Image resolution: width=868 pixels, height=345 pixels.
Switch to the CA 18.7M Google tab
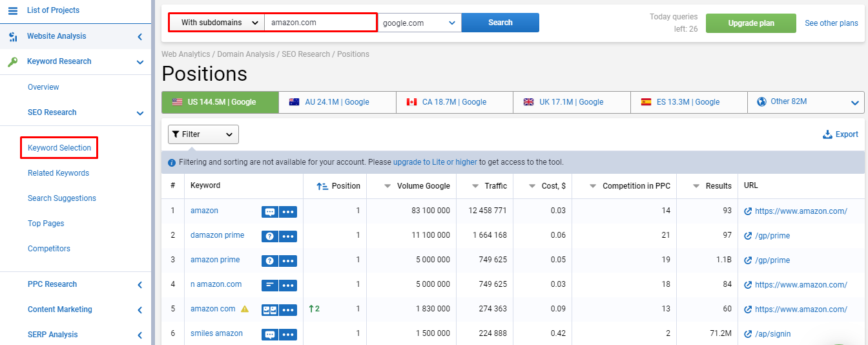pos(455,102)
